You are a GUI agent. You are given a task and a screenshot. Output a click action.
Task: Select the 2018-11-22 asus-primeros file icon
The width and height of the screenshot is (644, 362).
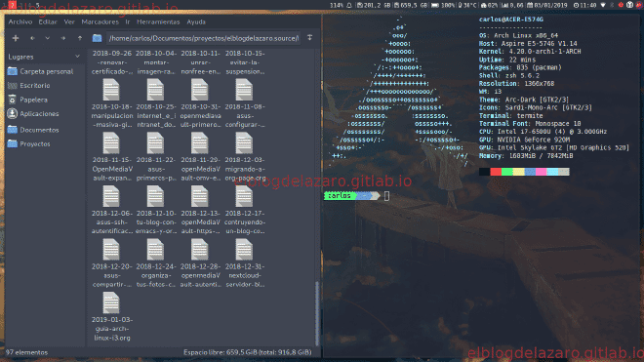tap(155, 143)
